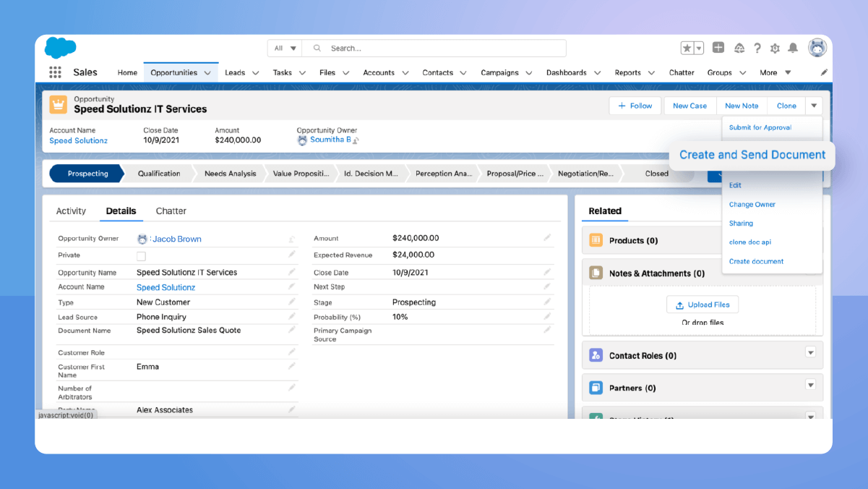The image size is (868, 489).
Task: Select clone doc api menu item
Action: [x=750, y=242]
